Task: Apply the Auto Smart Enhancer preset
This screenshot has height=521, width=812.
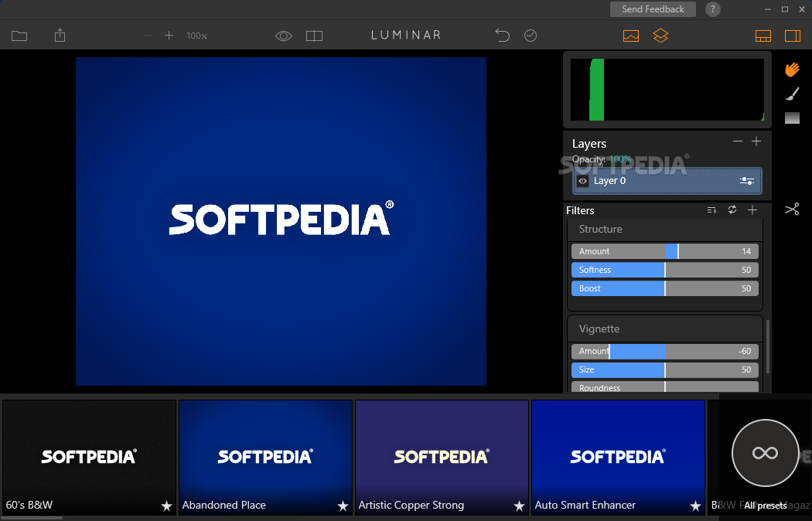Action: [618, 458]
